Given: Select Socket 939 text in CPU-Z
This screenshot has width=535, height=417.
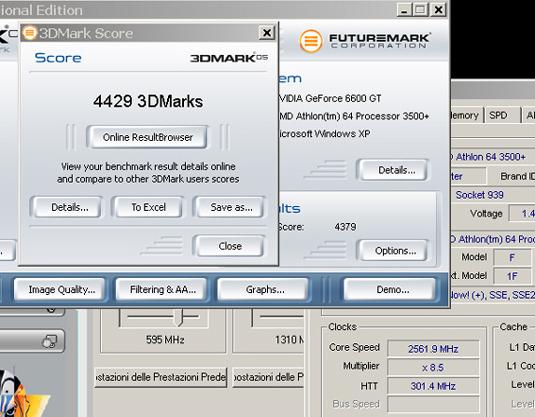Looking at the screenshot, I should [479, 195].
